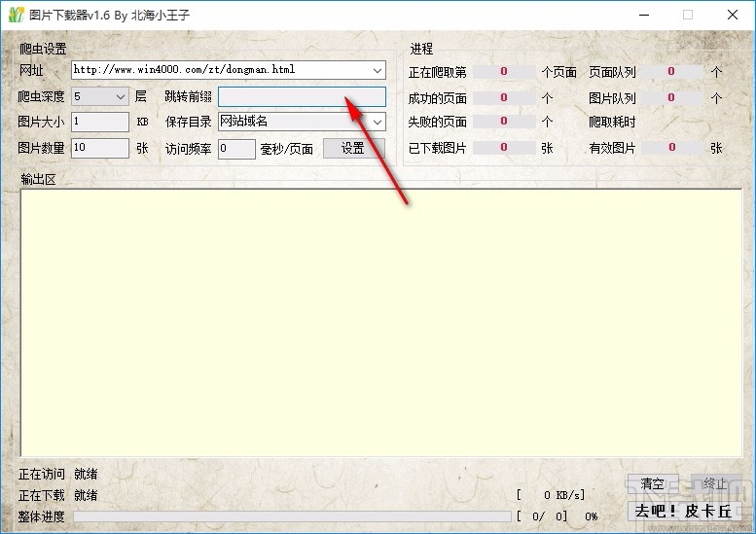Click the 正在爬取第 page counter value

(503, 72)
